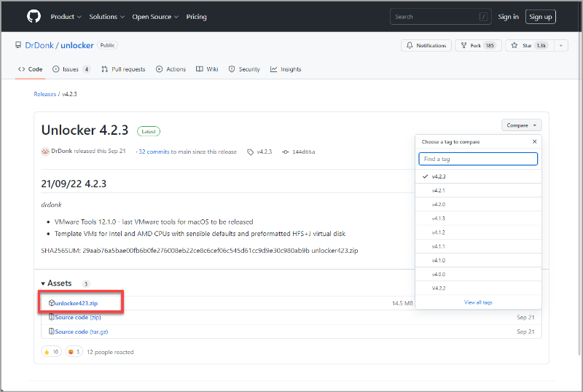The width and height of the screenshot is (583, 392).
Task: Focus the GitHub Search field
Action: click(x=441, y=17)
